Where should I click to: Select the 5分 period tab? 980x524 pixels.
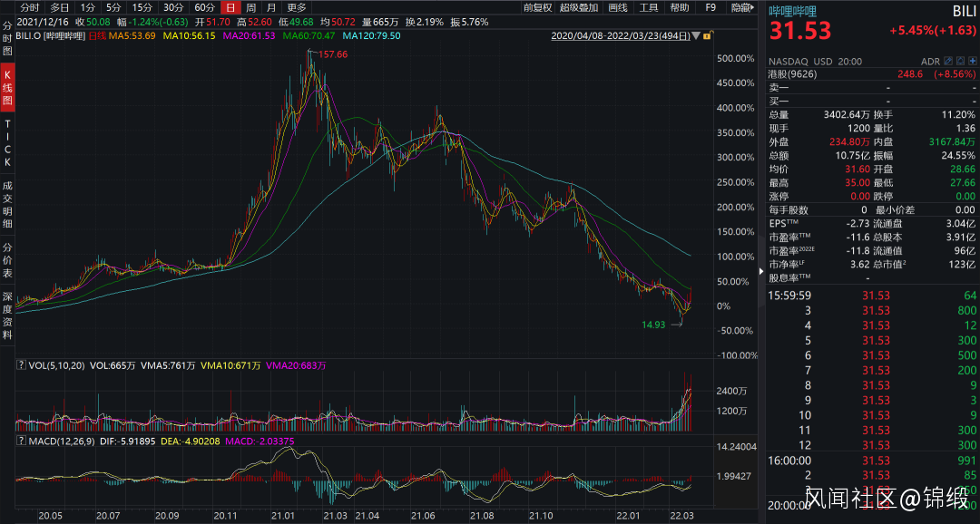pos(113,7)
